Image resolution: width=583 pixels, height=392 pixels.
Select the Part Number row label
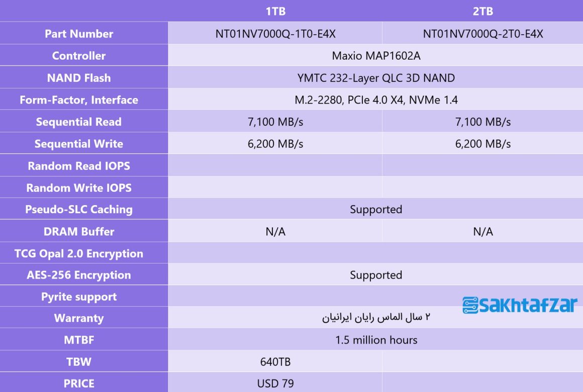coord(79,34)
